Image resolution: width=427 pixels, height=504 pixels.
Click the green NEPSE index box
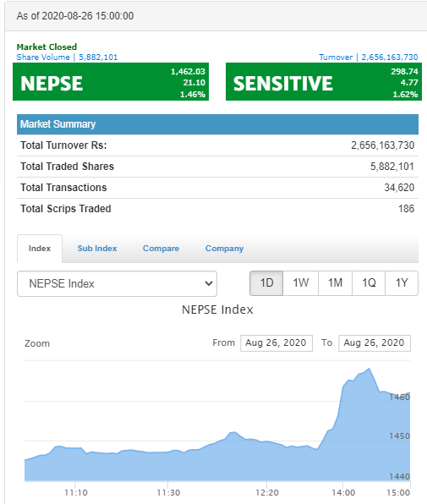pyautogui.click(x=111, y=82)
